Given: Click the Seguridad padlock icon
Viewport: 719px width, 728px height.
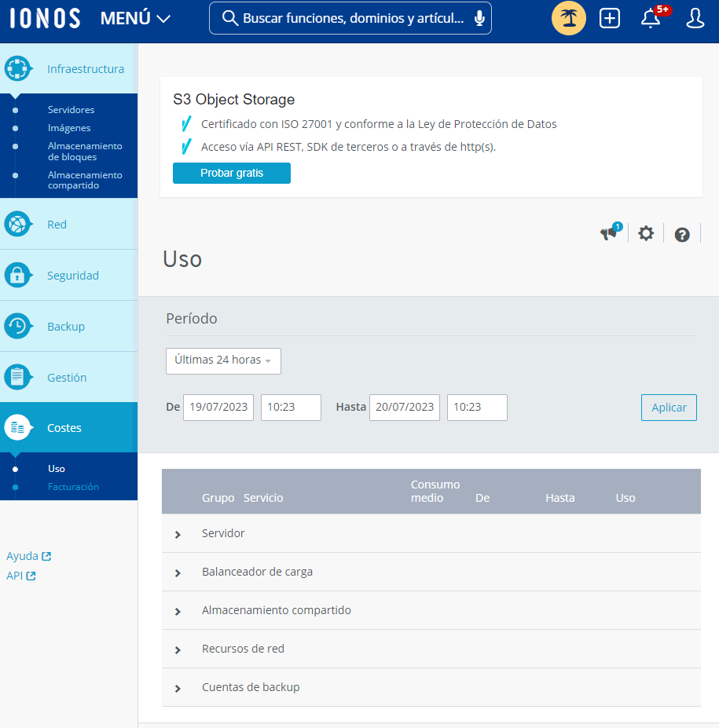Looking at the screenshot, I should (17, 276).
